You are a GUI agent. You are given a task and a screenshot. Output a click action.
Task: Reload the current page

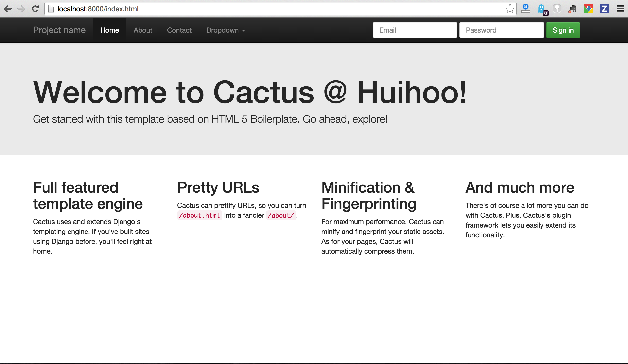(x=35, y=9)
